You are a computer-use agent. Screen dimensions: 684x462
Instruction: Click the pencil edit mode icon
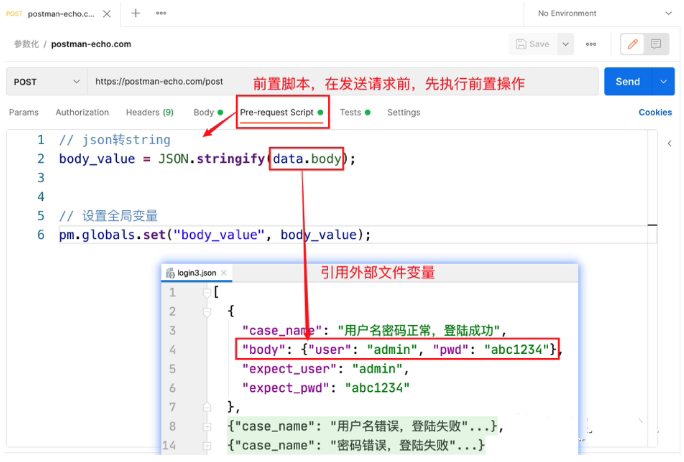click(632, 44)
